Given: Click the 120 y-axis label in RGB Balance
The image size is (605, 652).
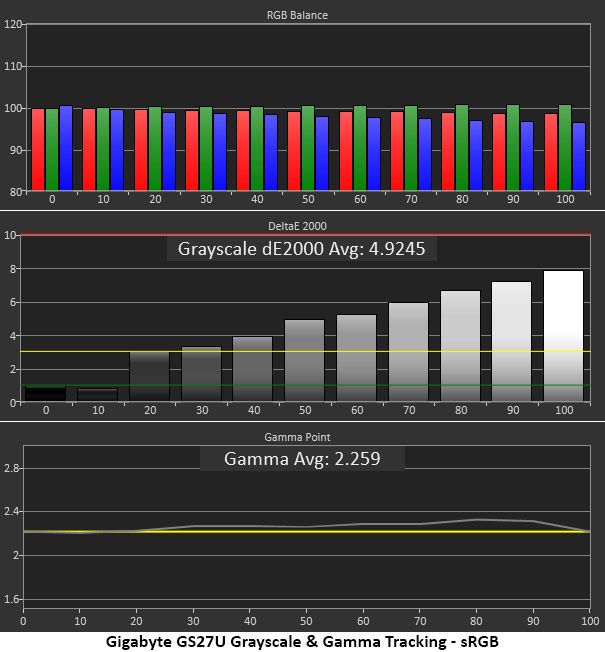Looking at the screenshot, I should click(13, 24).
